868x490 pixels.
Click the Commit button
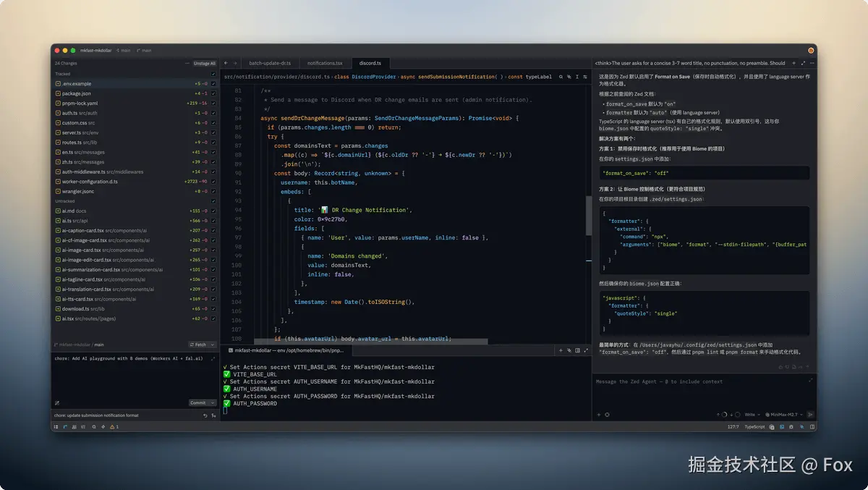pos(198,403)
